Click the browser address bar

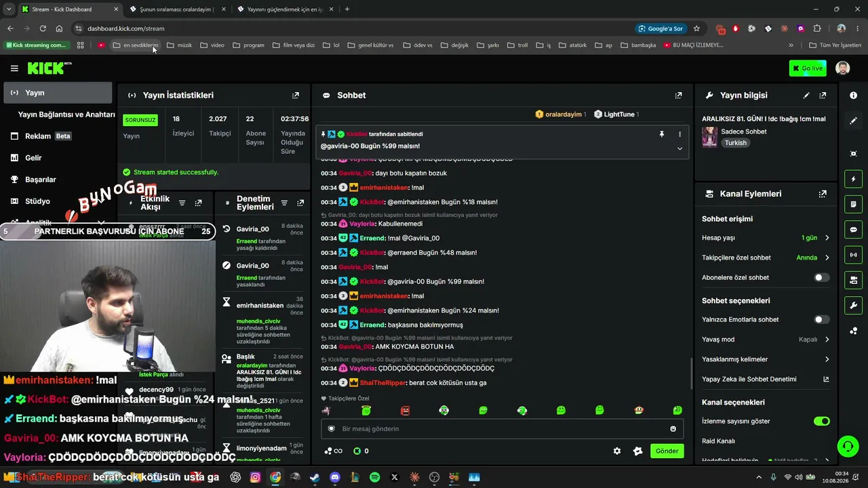(353, 28)
